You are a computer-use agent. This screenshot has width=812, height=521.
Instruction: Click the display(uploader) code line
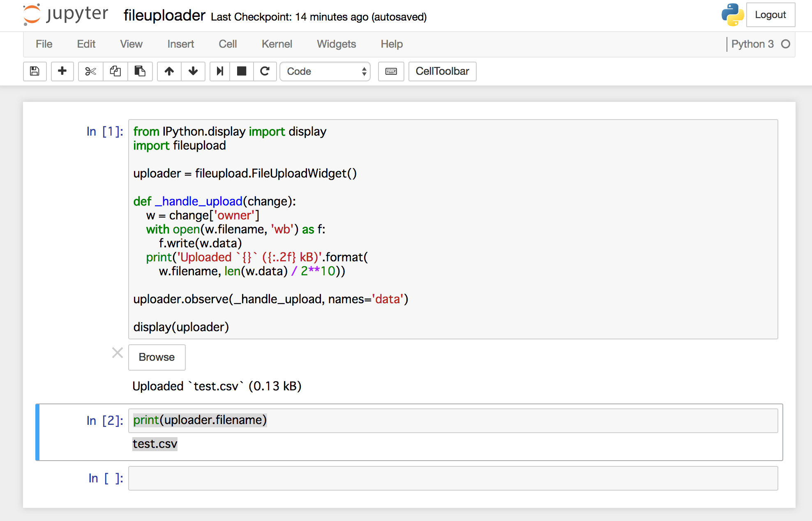181,327
